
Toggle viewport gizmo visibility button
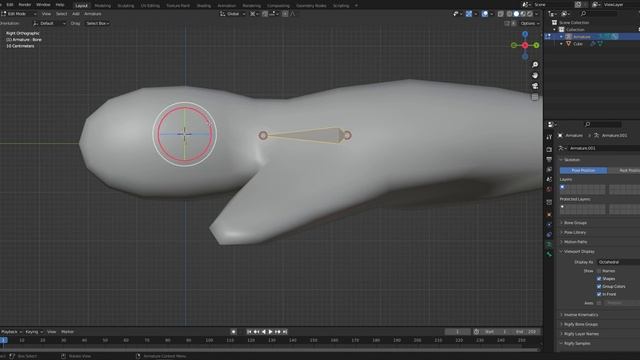click(x=469, y=14)
